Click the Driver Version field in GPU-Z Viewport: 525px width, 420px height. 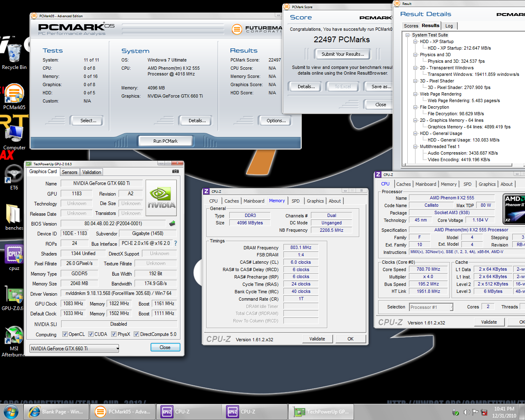119,293
